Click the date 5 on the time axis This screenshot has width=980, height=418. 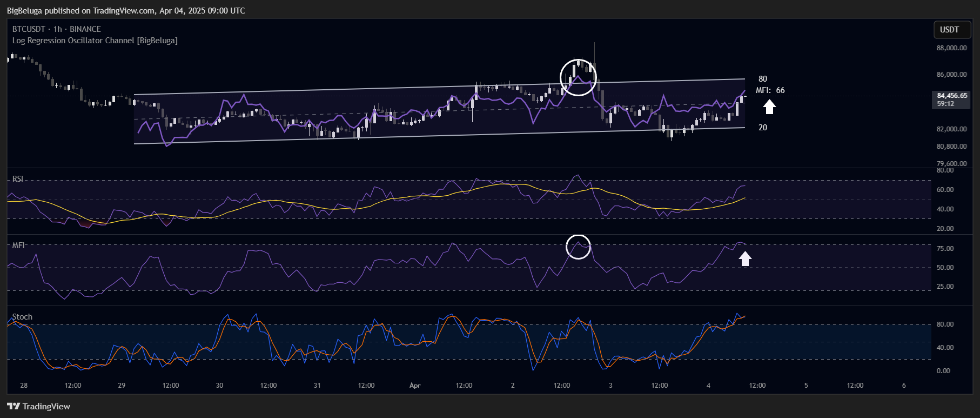(x=806, y=386)
